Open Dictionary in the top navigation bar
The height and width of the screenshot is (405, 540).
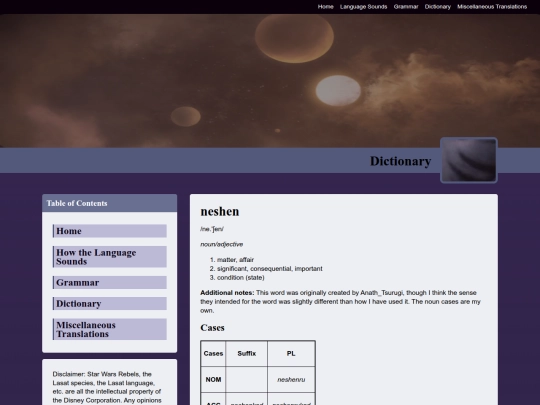437,7
